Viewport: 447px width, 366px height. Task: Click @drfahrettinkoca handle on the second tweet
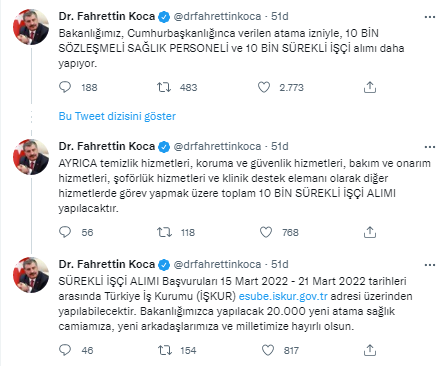[x=217, y=146]
